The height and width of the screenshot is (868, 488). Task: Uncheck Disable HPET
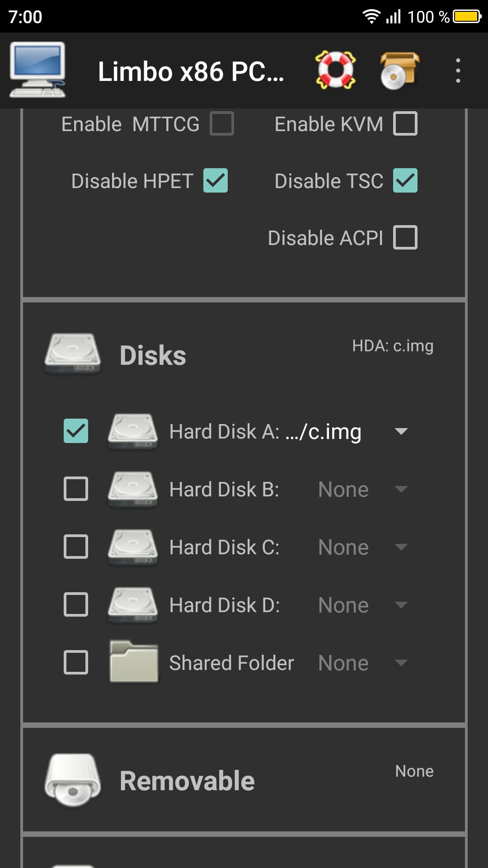(216, 181)
